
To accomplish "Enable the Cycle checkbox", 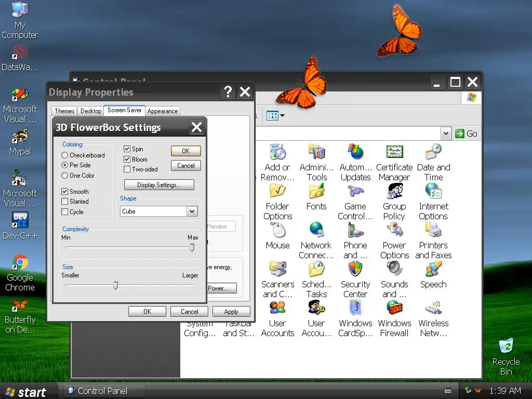I will click(x=72, y=212).
